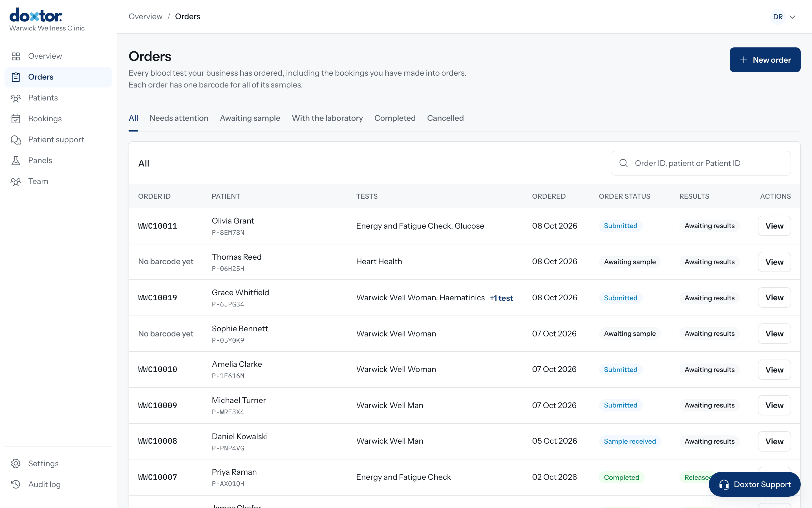Click the Settings gear icon
The image size is (812, 508).
[16, 463]
